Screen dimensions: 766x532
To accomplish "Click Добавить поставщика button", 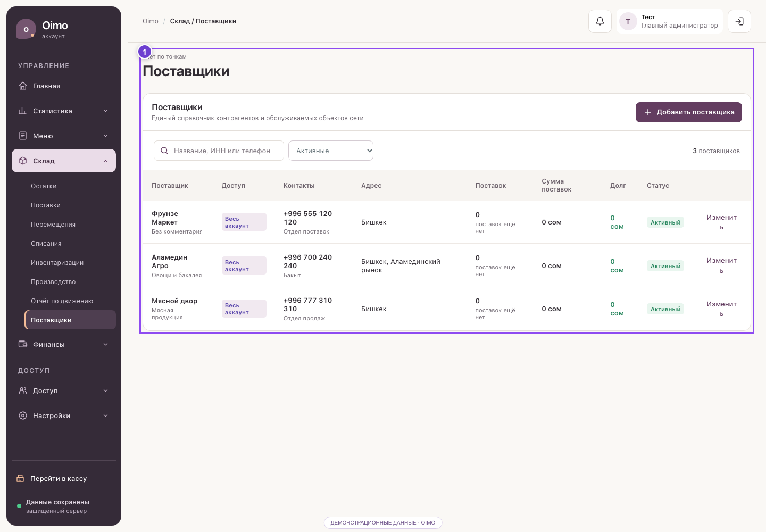I will [689, 112].
